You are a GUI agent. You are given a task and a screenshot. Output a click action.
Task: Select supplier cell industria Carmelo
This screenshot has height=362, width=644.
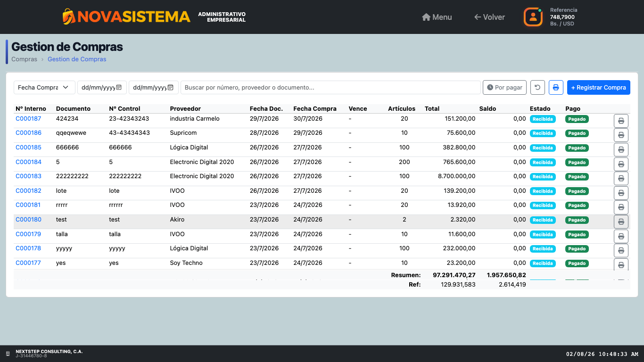[x=195, y=119]
